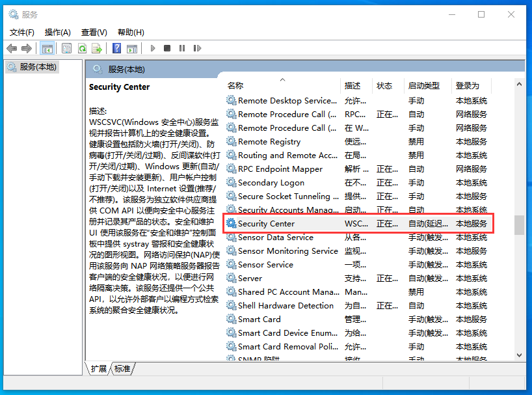Click the Export List toolbar icon
This screenshot has height=395, width=532.
97,48
